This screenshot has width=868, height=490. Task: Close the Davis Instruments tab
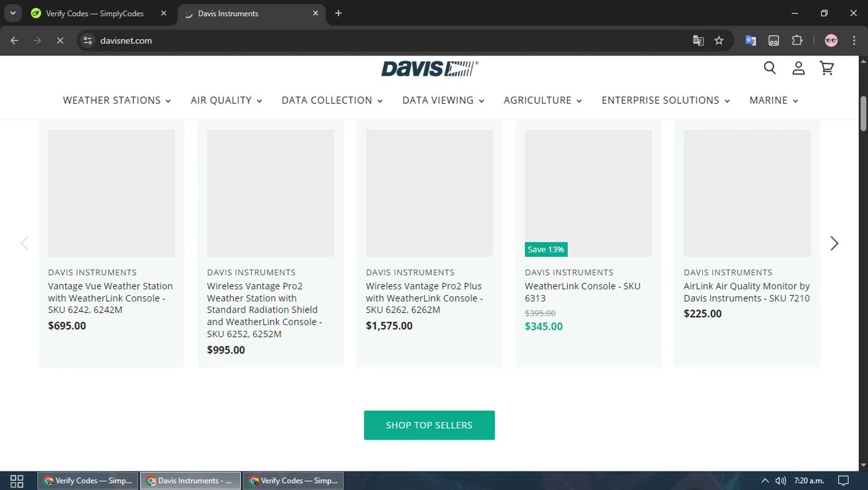point(315,13)
